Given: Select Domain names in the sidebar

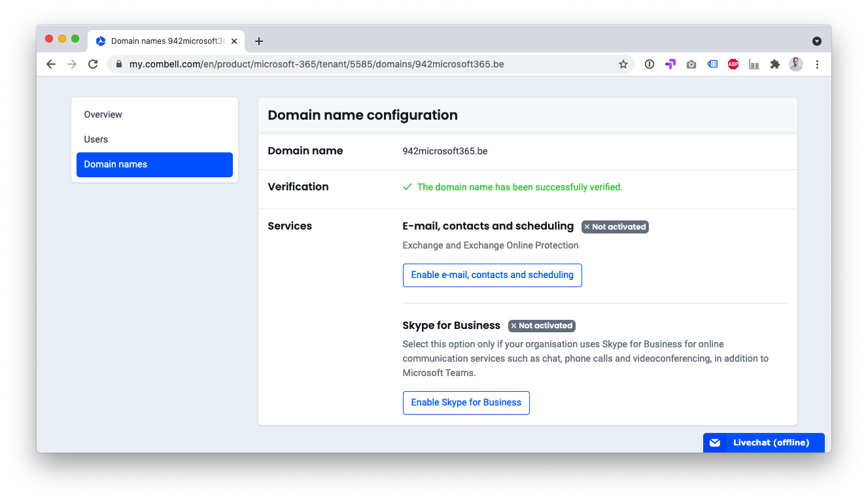Looking at the screenshot, I should (x=154, y=165).
